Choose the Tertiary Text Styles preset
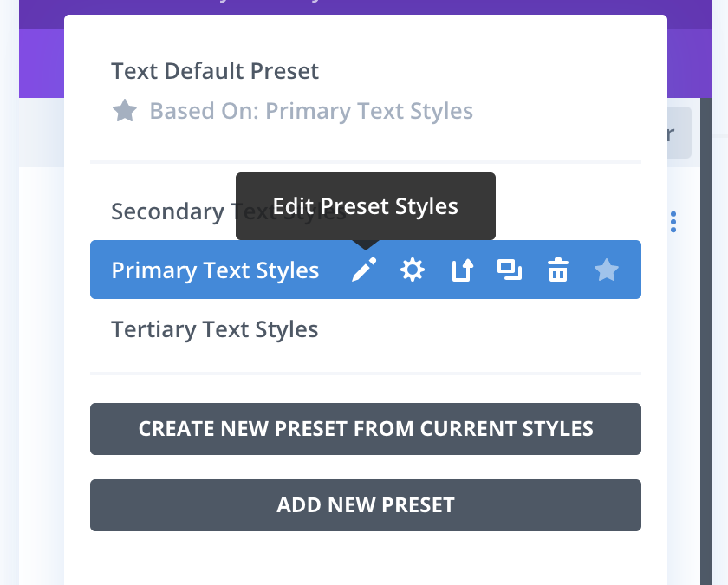Screen dimensions: 728x585 215,329
